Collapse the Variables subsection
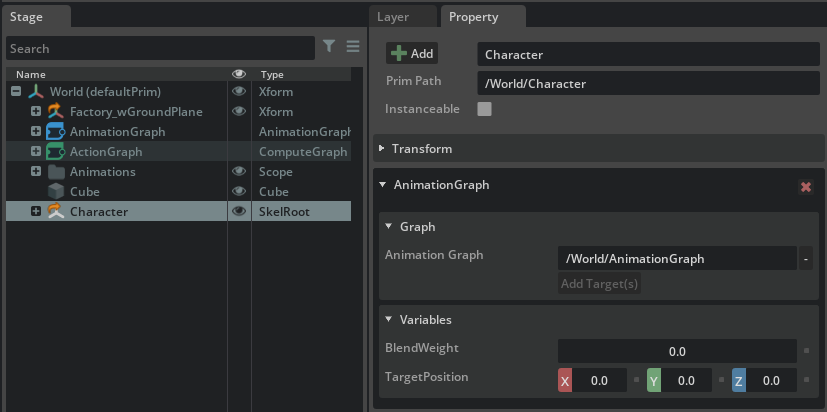The width and height of the screenshot is (827, 412). pos(389,319)
